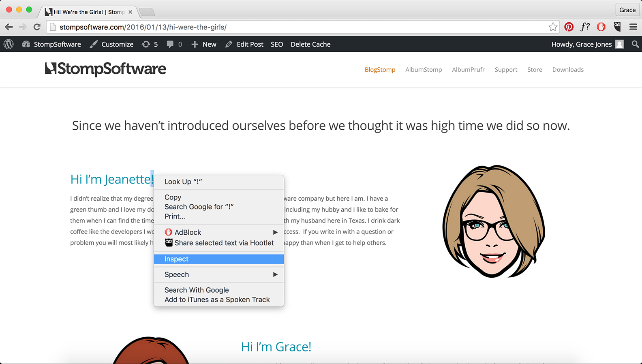Select Inspect in the context menu
The width and height of the screenshot is (642, 364).
pyautogui.click(x=219, y=259)
